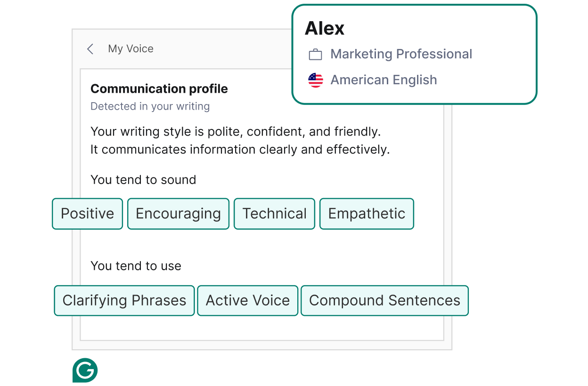Open the My Voice header menu
Viewport: 588px width, 386px height.
131,48
